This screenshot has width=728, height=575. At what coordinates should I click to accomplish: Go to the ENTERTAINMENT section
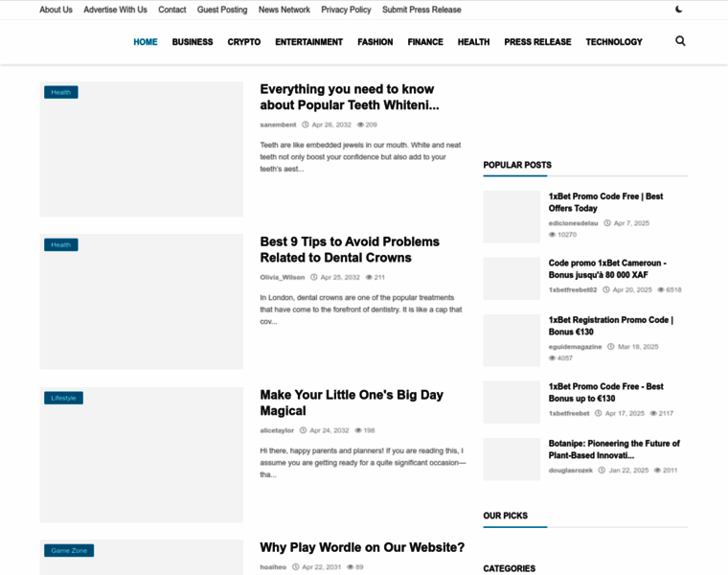pyautogui.click(x=308, y=42)
